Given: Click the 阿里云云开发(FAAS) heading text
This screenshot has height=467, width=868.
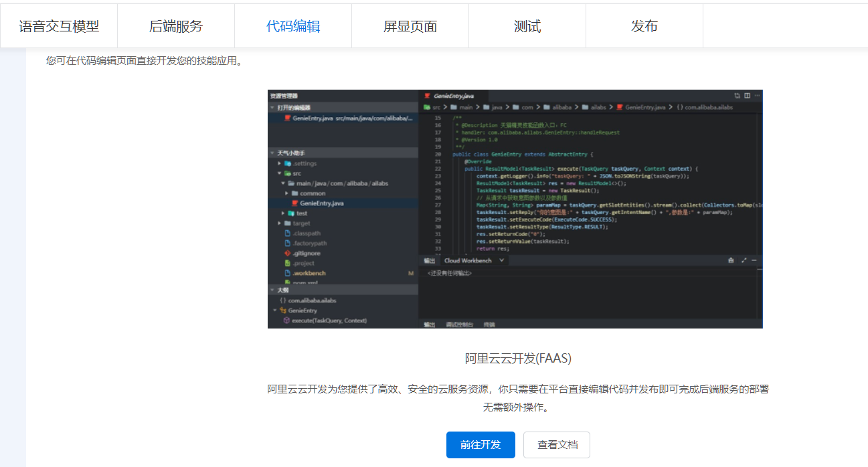Looking at the screenshot, I should [519, 359].
